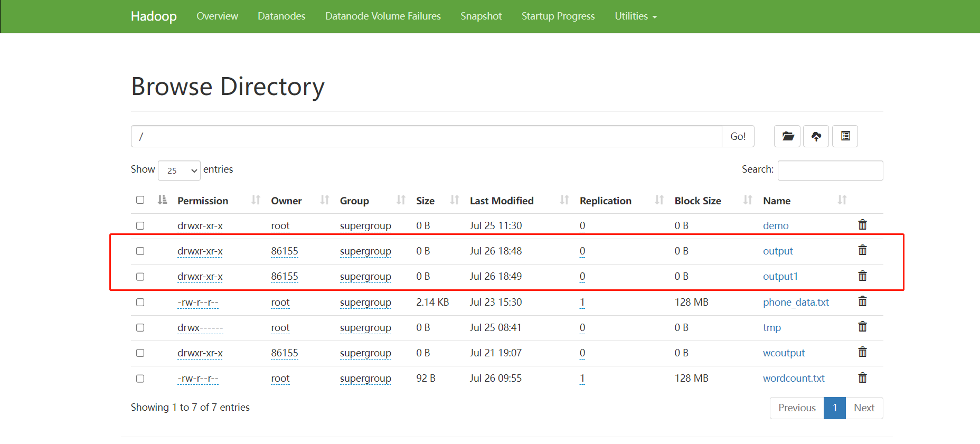Delete the tmp directory via trash icon

coord(862,327)
